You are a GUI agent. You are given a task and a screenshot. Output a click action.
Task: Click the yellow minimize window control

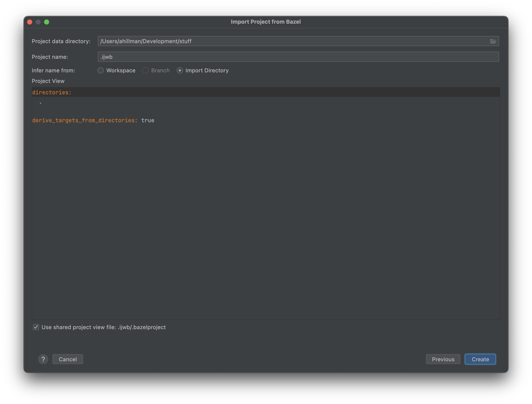tap(38, 22)
